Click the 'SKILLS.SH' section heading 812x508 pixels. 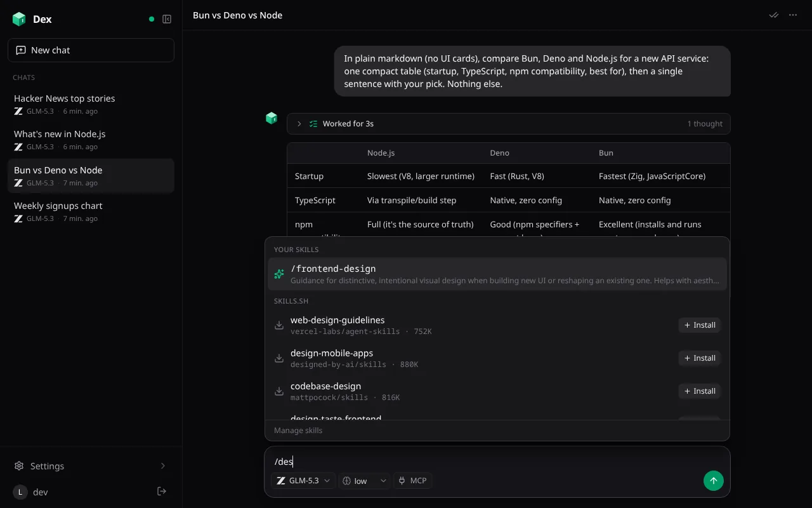[x=291, y=301]
